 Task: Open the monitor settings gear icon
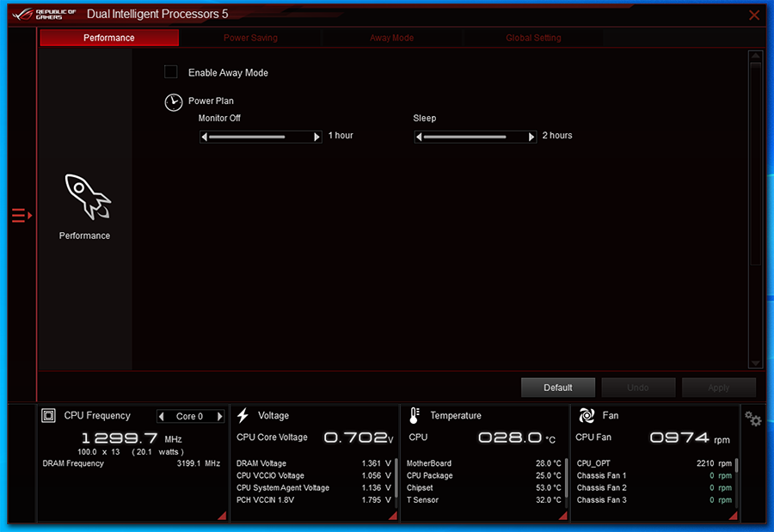coord(753,419)
